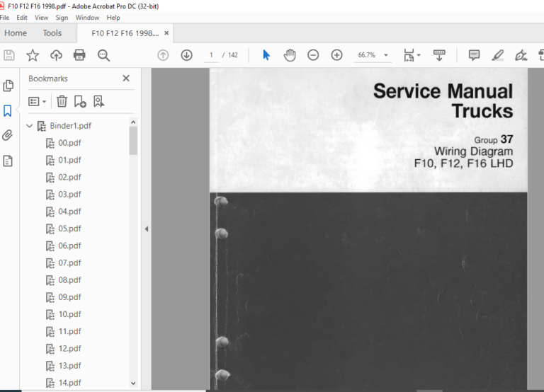Image resolution: width=544 pixels, height=392 pixels.
Task: Open bookmark 05.pdf
Action: (69, 229)
